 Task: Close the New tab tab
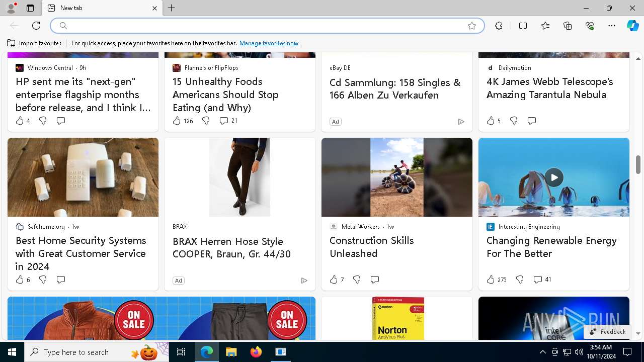(154, 8)
